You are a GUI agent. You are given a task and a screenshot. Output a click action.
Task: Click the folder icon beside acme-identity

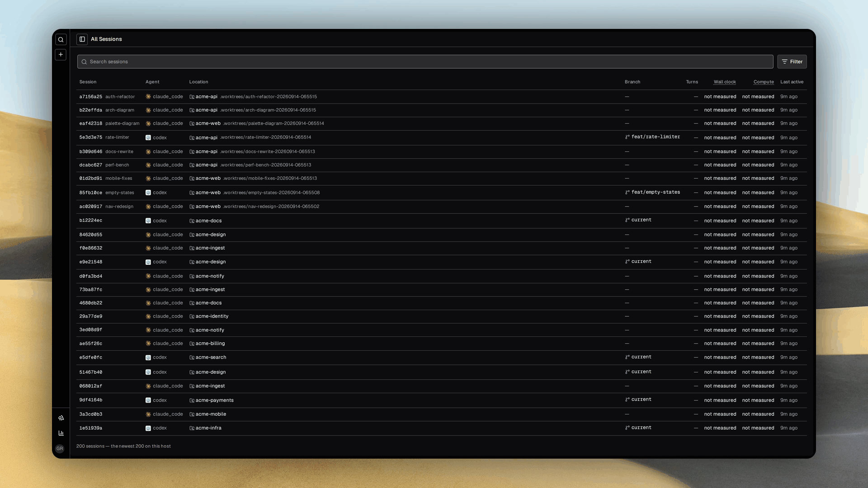(x=192, y=317)
